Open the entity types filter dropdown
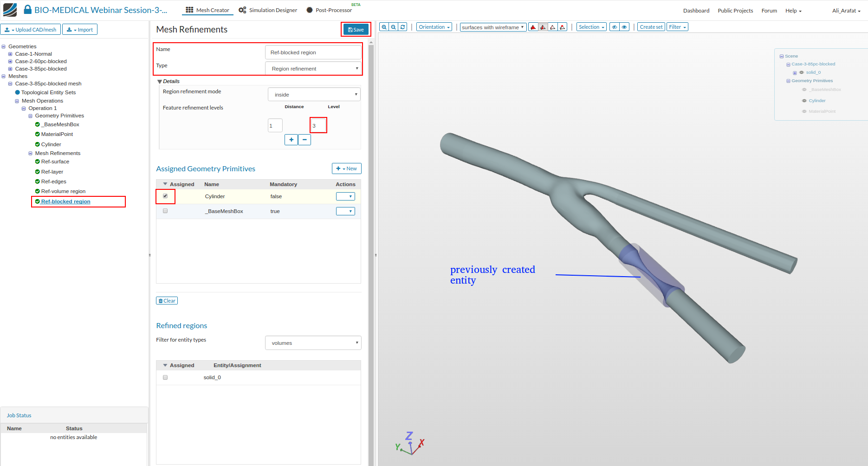The image size is (868, 466). point(313,343)
